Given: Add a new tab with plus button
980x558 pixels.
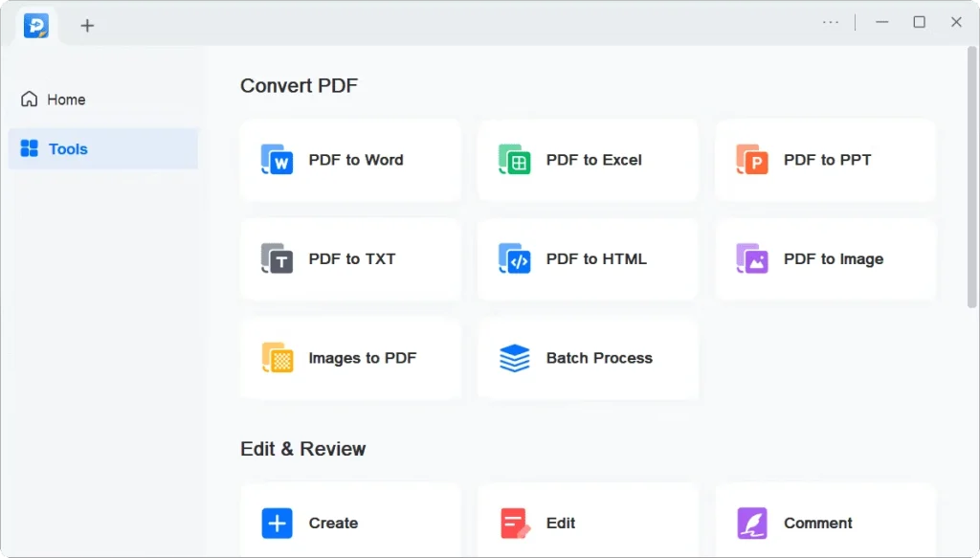Looking at the screenshot, I should 87,26.
